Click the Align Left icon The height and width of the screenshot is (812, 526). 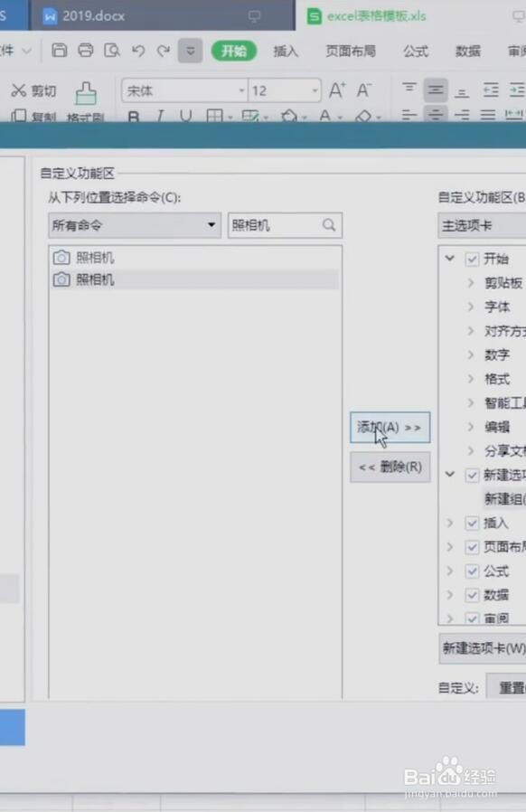(x=409, y=115)
